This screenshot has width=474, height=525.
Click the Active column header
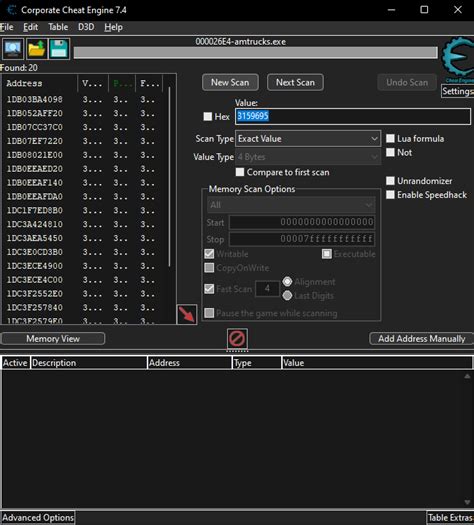click(15, 363)
